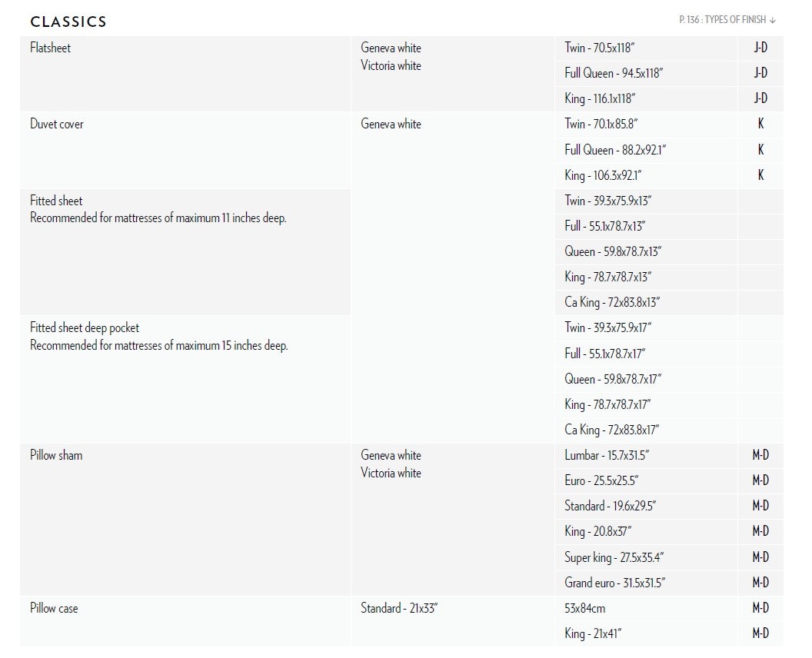Select the Pillow case product label
This screenshot has width=812, height=658.
(54, 608)
